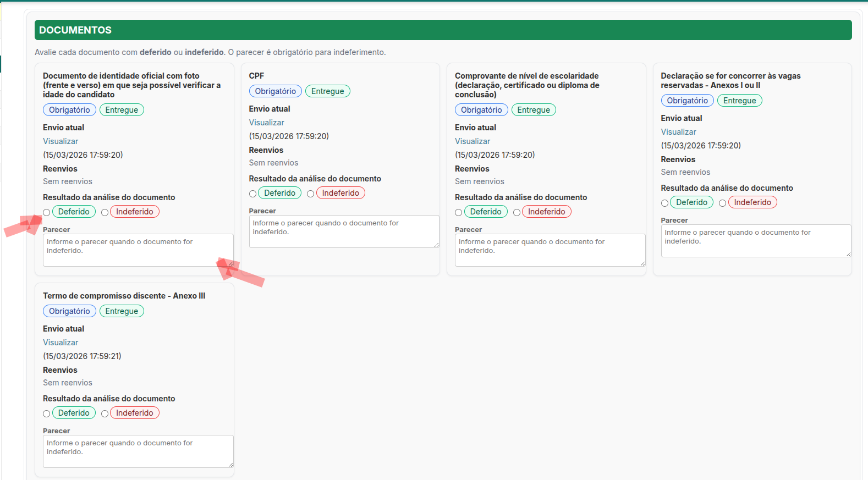Click Parecer text area for Termo de compromisso
The height and width of the screenshot is (480, 868).
138,451
